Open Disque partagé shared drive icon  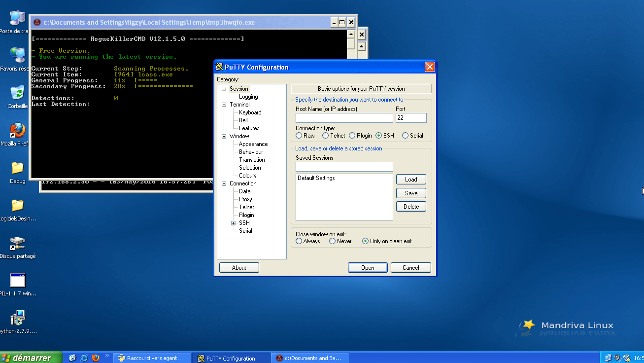click(x=18, y=244)
